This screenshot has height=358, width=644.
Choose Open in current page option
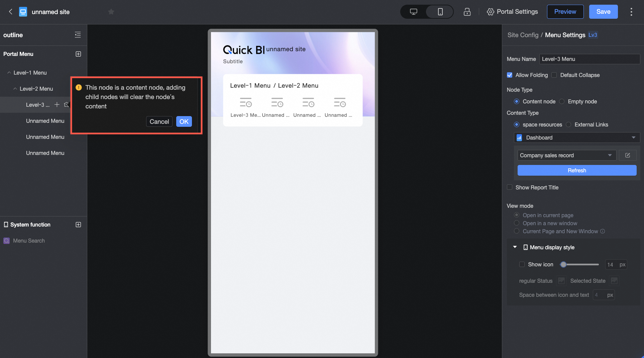click(x=517, y=215)
